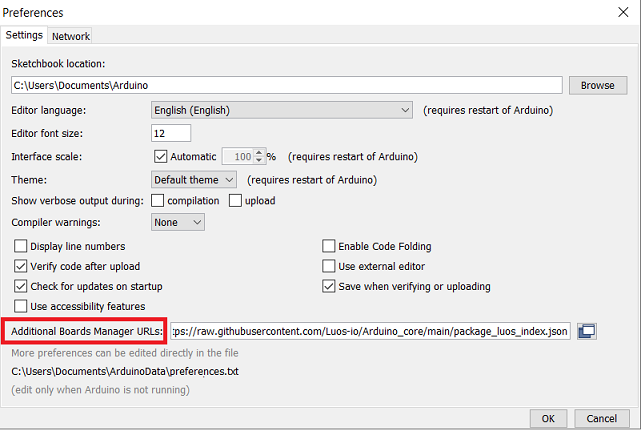Viewport: 641px width, 431px height.
Task: Close the Preferences dialog window
Action: (622, 13)
